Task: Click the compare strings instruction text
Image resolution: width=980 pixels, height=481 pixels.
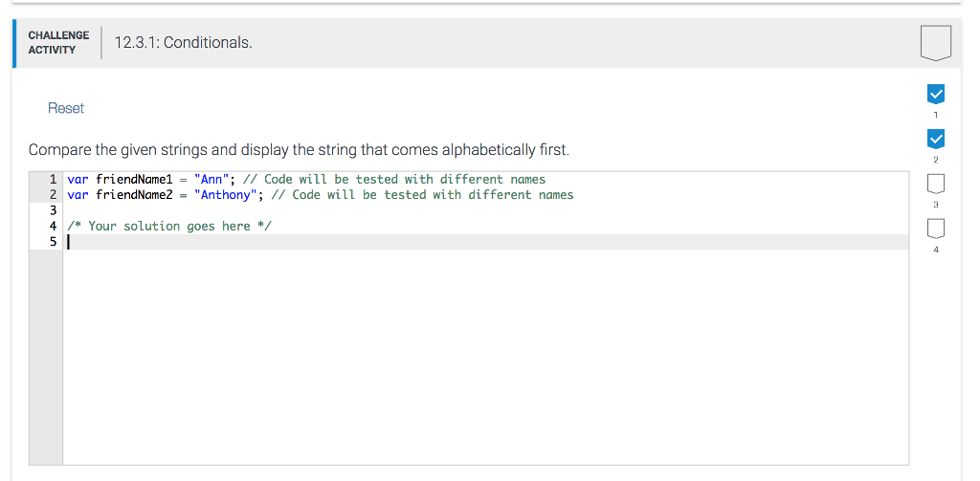Action: click(x=299, y=150)
